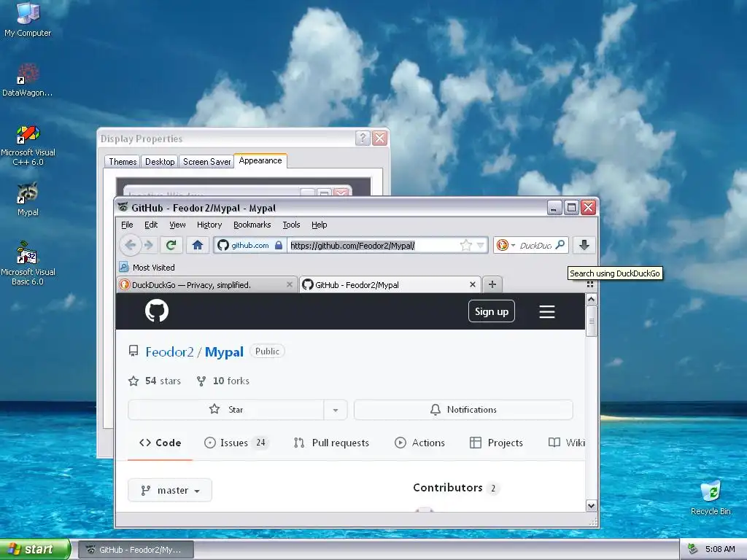Open the browser Home page icon
This screenshot has height=560, width=747.
coord(197,245)
